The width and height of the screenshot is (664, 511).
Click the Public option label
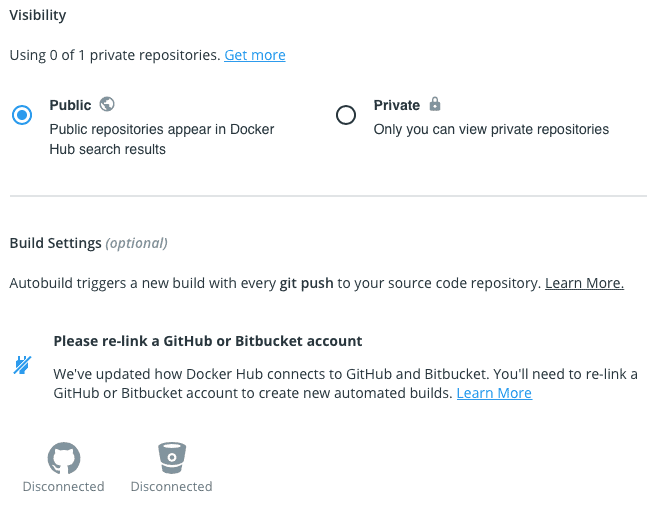click(x=70, y=105)
